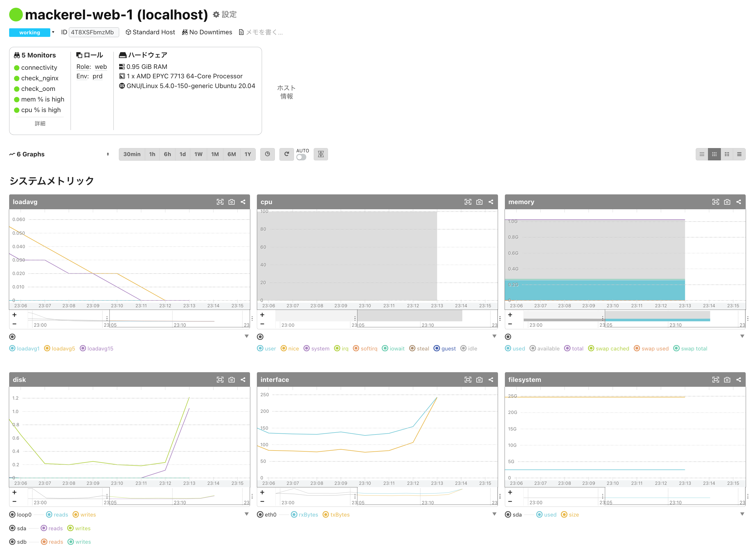Screen dimensions: 756x550
Task: Zoom in loadavg timeline with plus button
Action: [14, 315]
